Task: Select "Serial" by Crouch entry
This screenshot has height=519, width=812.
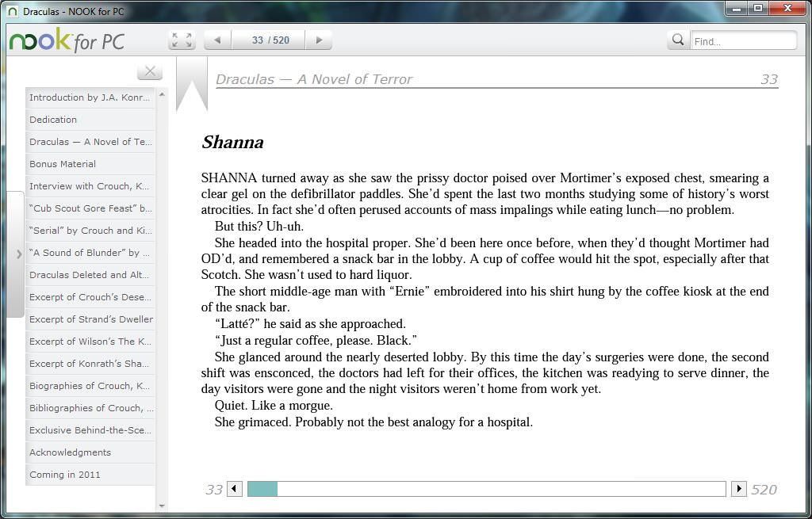Action: (90, 231)
